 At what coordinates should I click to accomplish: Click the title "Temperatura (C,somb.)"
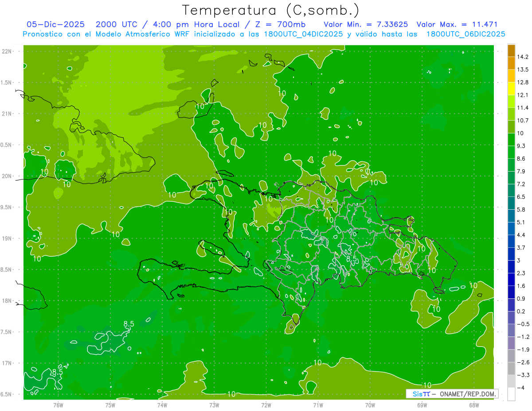coord(270,10)
